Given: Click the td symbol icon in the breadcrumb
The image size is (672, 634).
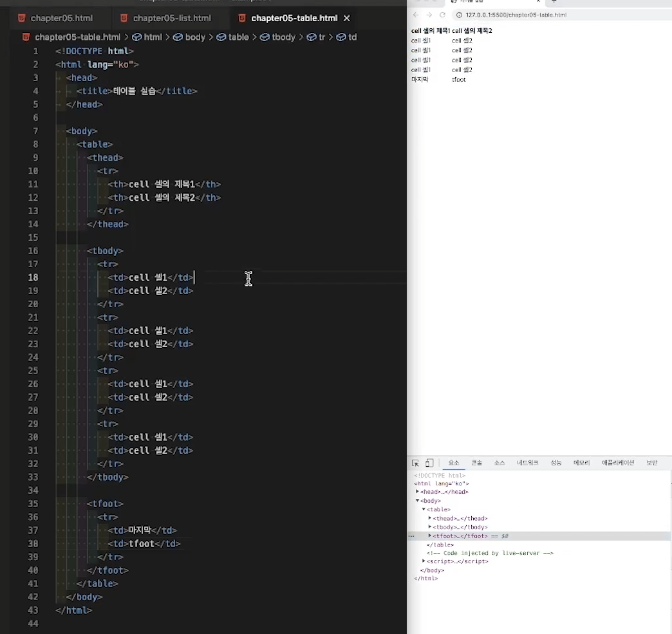Looking at the screenshot, I should pyautogui.click(x=341, y=37).
